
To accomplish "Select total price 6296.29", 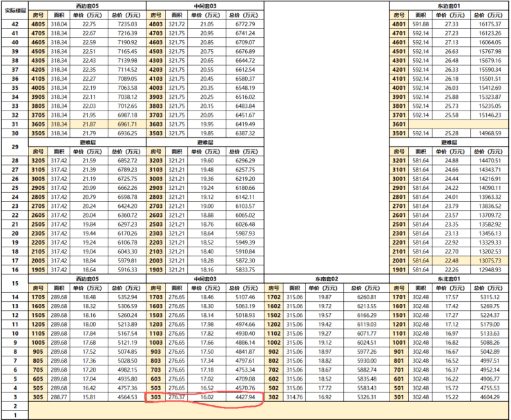I will (245, 160).
